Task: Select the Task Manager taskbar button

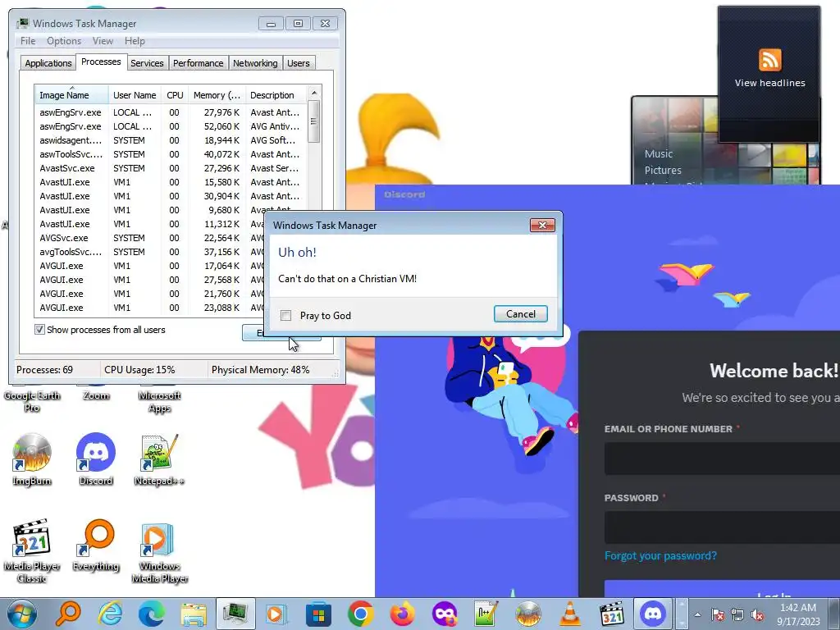Action: coord(235,614)
